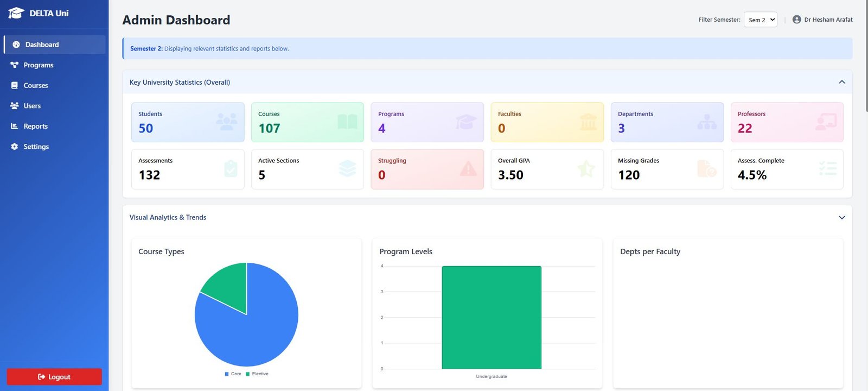Click the Departments card hierarchy icon
The height and width of the screenshot is (391, 868).
[706, 122]
